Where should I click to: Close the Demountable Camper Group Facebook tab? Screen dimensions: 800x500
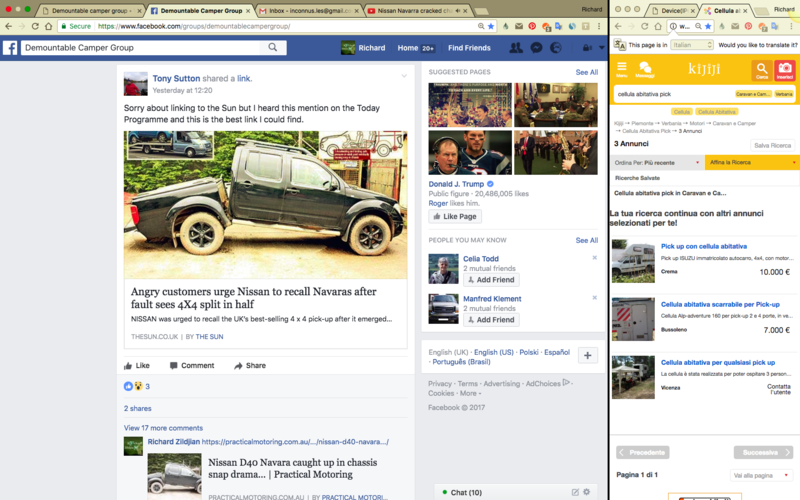coord(248,10)
